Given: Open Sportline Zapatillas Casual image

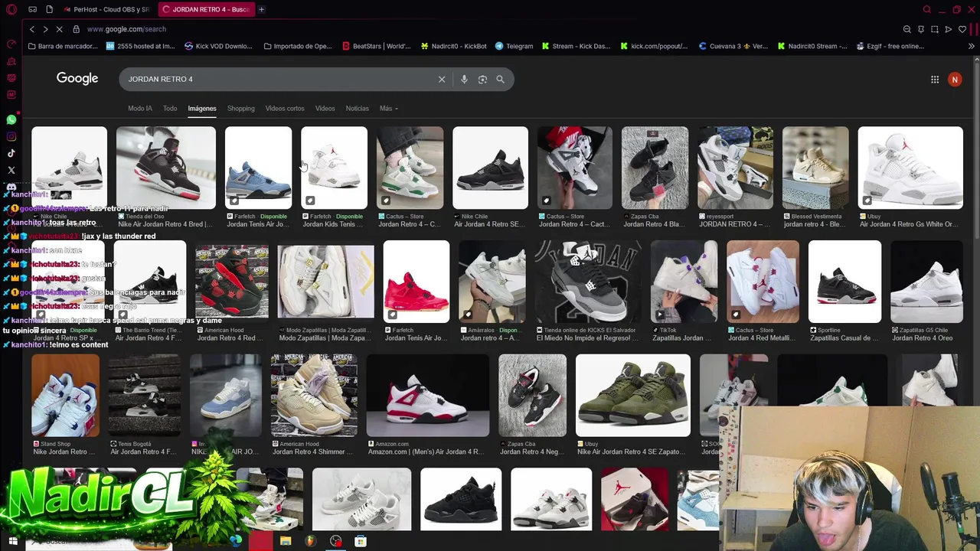Looking at the screenshot, I should [844, 282].
